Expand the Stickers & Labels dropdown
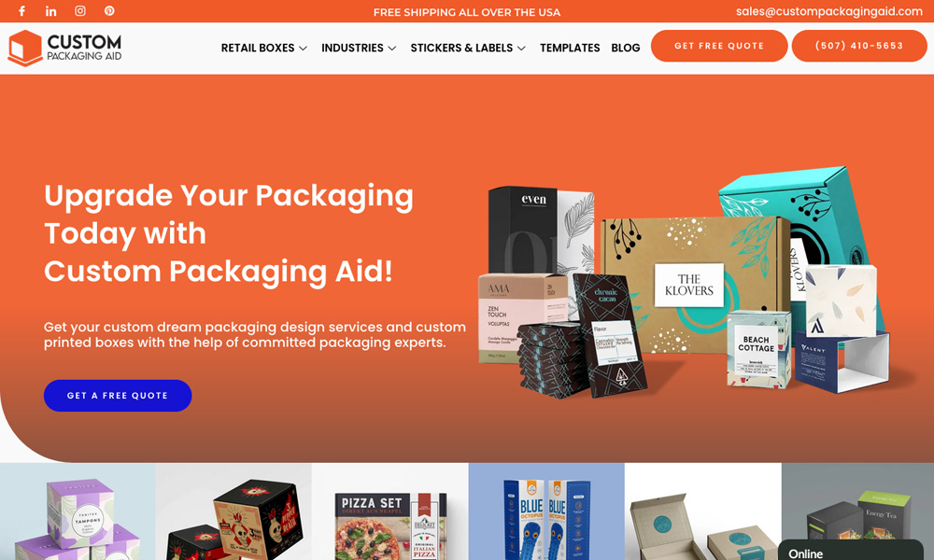 tap(468, 48)
